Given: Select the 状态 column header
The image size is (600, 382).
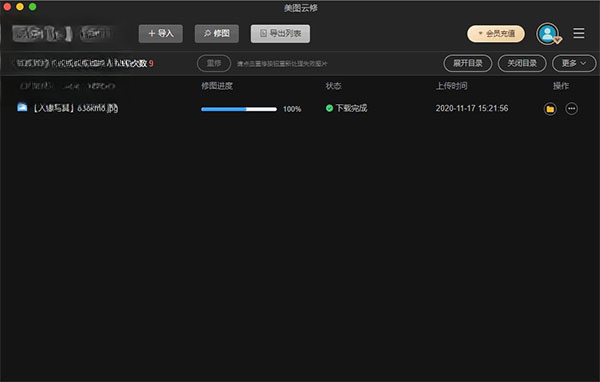Looking at the screenshot, I should tap(333, 86).
